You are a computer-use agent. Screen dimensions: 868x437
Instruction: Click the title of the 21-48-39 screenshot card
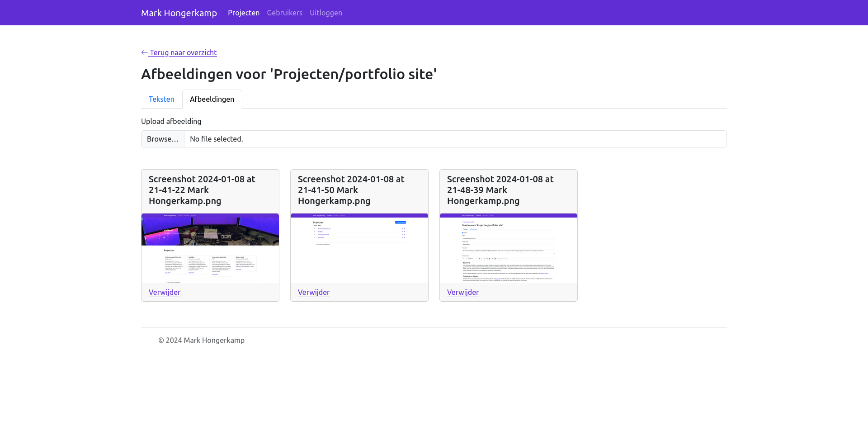(x=500, y=190)
